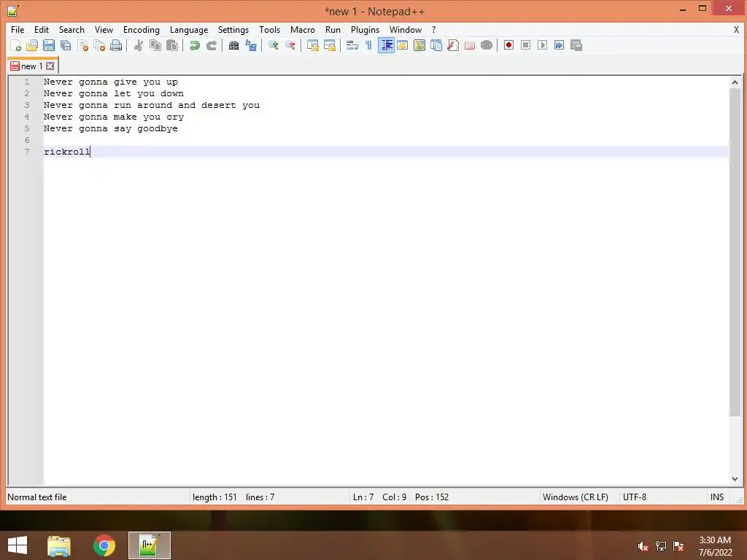Save the file using the Save icon
Image resolution: width=747 pixels, height=560 pixels.
pos(49,45)
